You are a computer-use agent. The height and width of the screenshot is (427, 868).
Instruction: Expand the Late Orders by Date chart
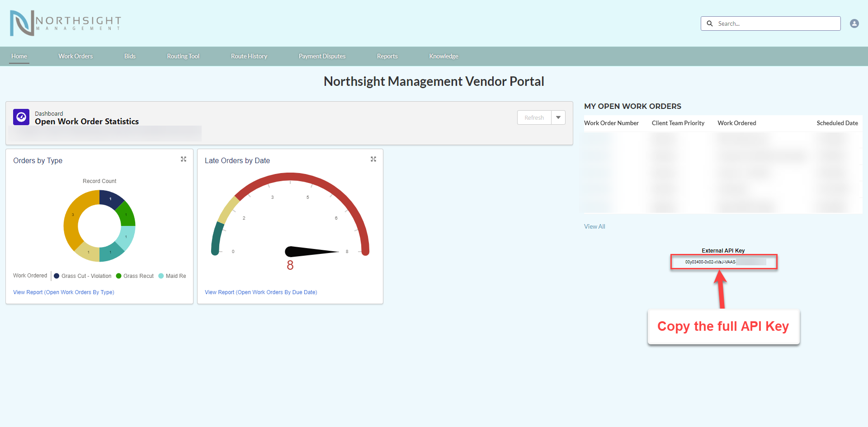tap(373, 159)
